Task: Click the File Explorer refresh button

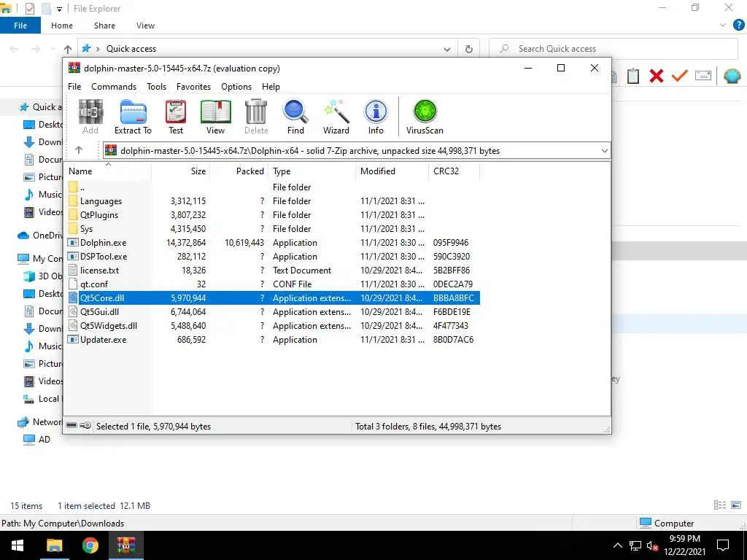Action: tap(469, 49)
